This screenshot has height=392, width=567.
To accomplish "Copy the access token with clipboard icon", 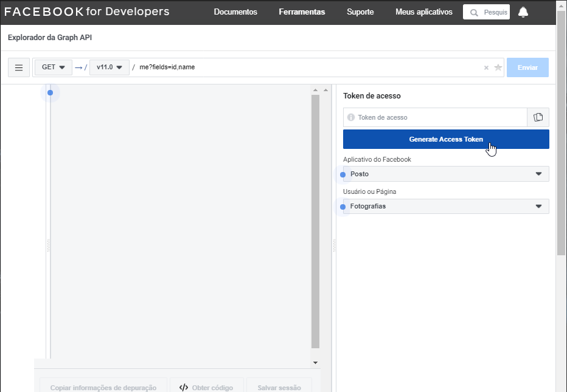I will coord(538,117).
